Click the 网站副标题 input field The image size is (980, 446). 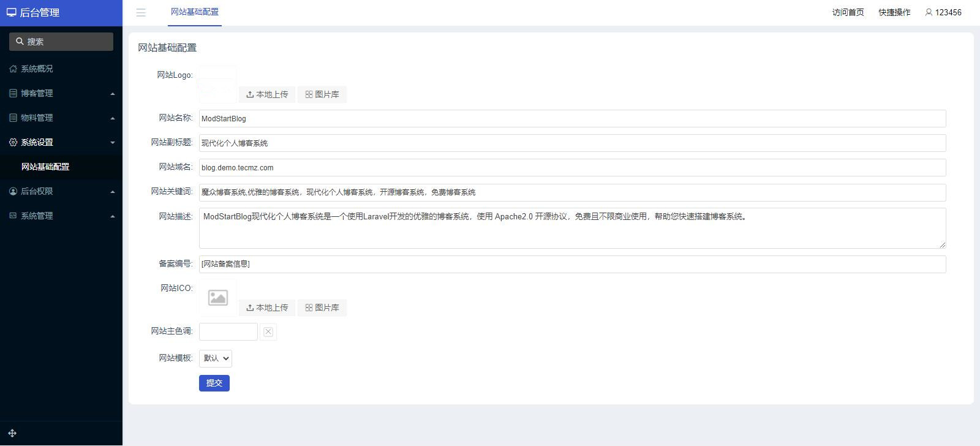(573, 143)
